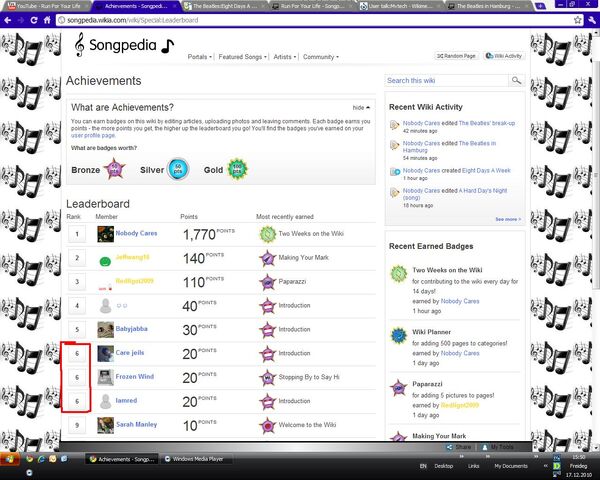Go to browser home icon
This screenshot has height=480, width=600.
coord(47,20)
